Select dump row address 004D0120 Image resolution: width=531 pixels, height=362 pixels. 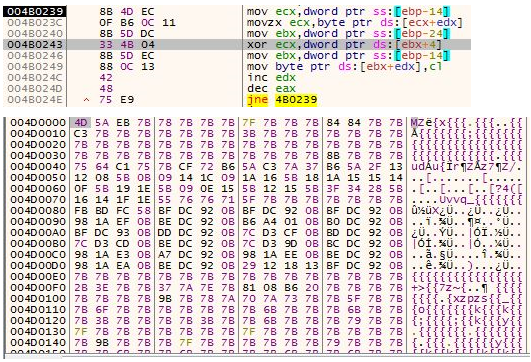[38, 320]
